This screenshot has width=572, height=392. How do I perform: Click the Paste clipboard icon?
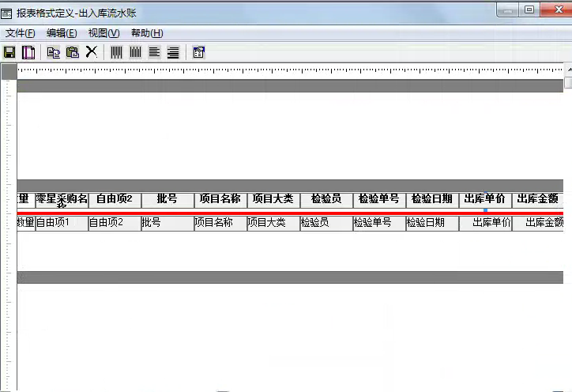pyautogui.click(x=73, y=52)
